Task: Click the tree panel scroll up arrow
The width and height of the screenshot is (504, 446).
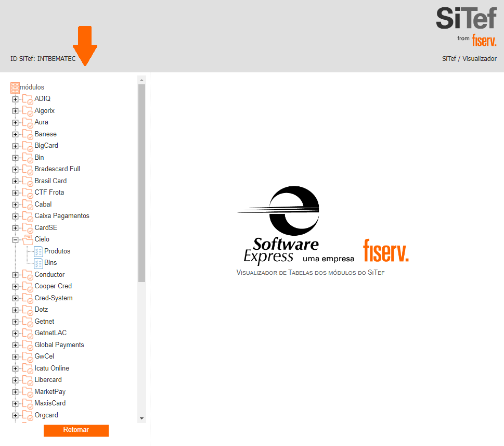Action: click(x=142, y=80)
